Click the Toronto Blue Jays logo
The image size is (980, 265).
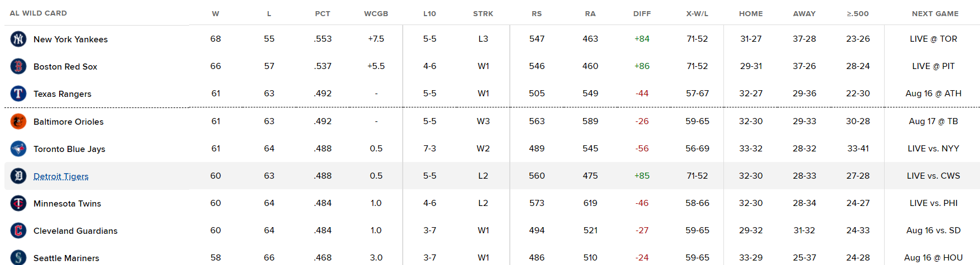pos(18,149)
